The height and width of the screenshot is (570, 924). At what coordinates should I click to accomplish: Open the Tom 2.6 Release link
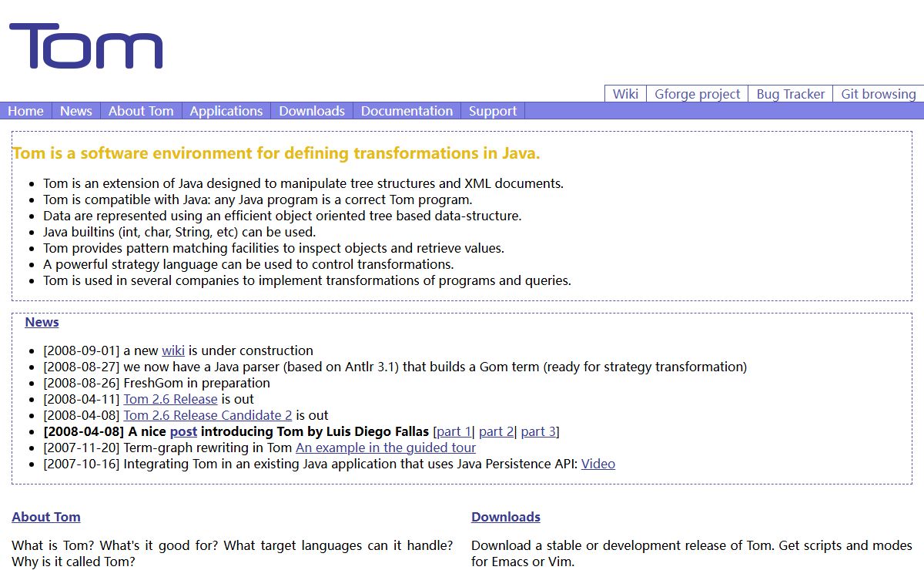tap(170, 399)
